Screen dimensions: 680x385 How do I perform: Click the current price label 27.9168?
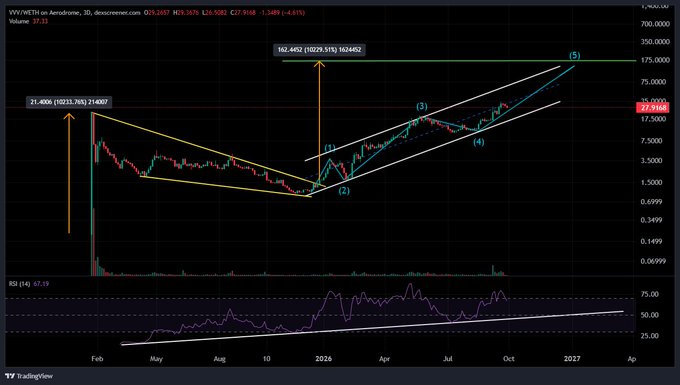(x=654, y=108)
